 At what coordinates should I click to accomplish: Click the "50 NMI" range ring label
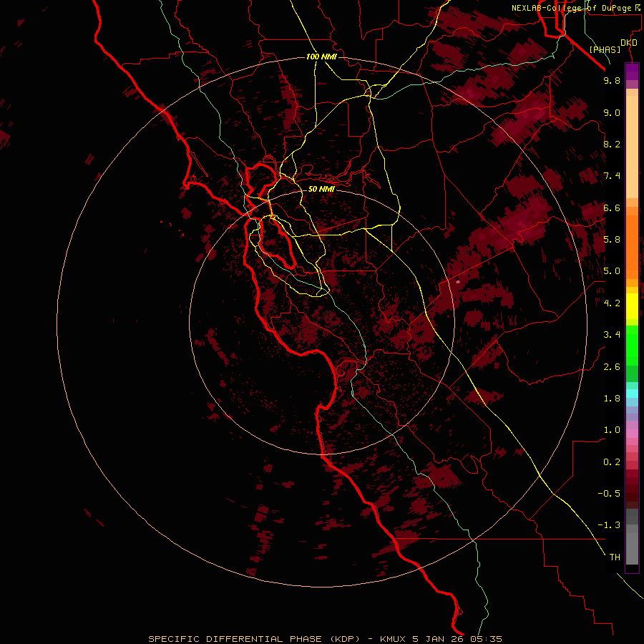pos(321,189)
